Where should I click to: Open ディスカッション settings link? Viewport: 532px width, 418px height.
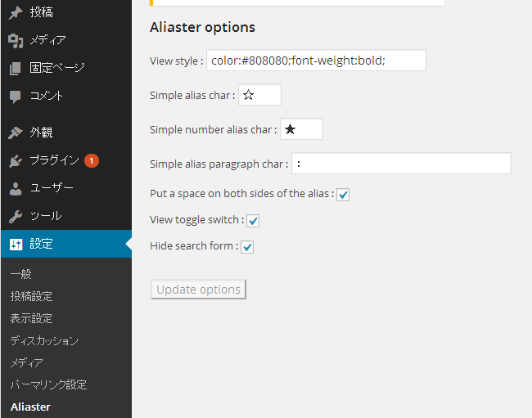coord(44,341)
